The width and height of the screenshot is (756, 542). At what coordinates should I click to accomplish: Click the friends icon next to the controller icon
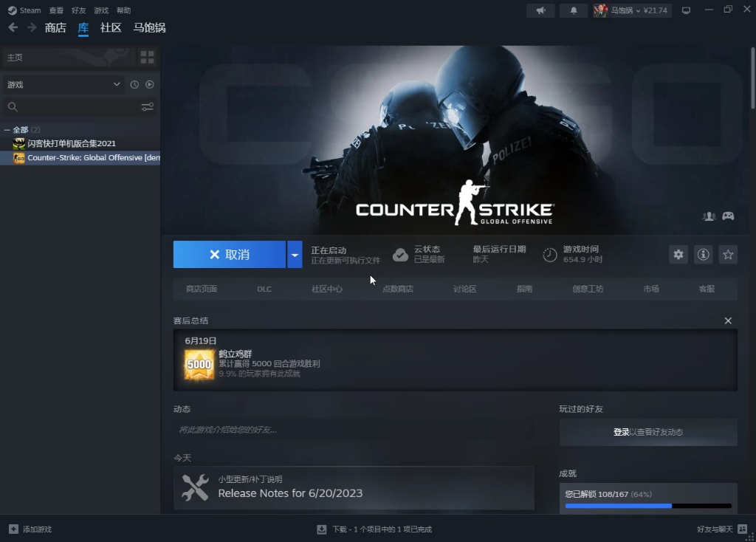(709, 216)
